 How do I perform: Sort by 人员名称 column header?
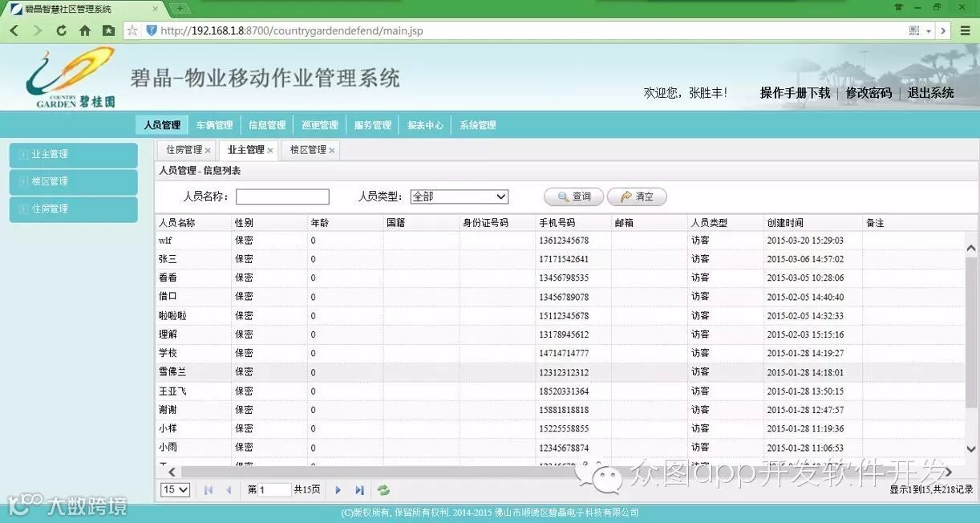coord(193,223)
